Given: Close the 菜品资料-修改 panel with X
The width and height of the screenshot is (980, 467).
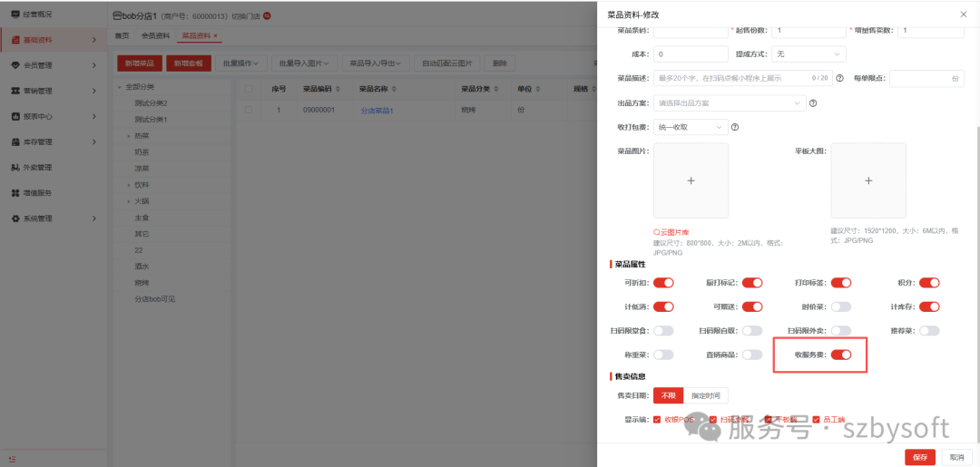Looking at the screenshot, I should (x=963, y=14).
